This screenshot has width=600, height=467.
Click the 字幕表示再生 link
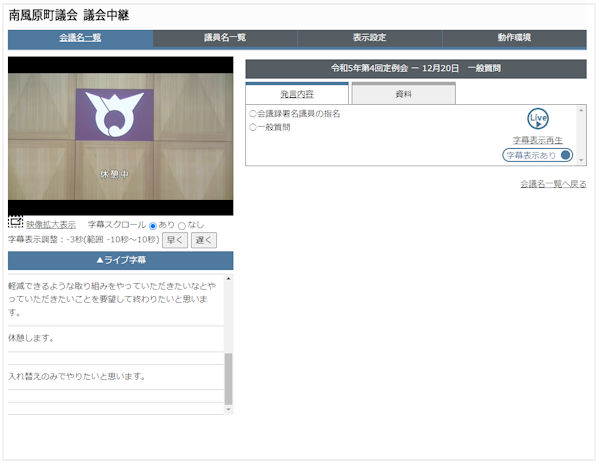538,140
